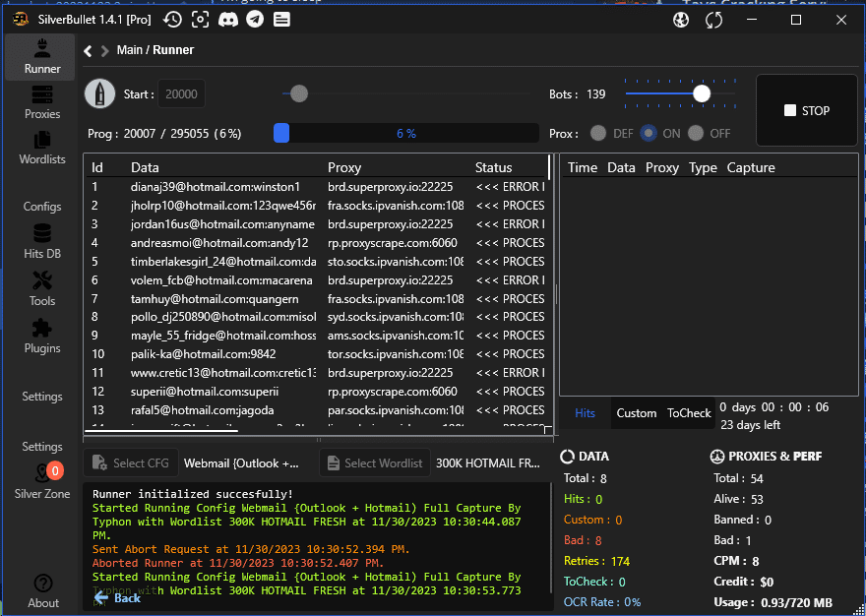
Task: Open Silver Zone with notification badge
Action: point(42,481)
